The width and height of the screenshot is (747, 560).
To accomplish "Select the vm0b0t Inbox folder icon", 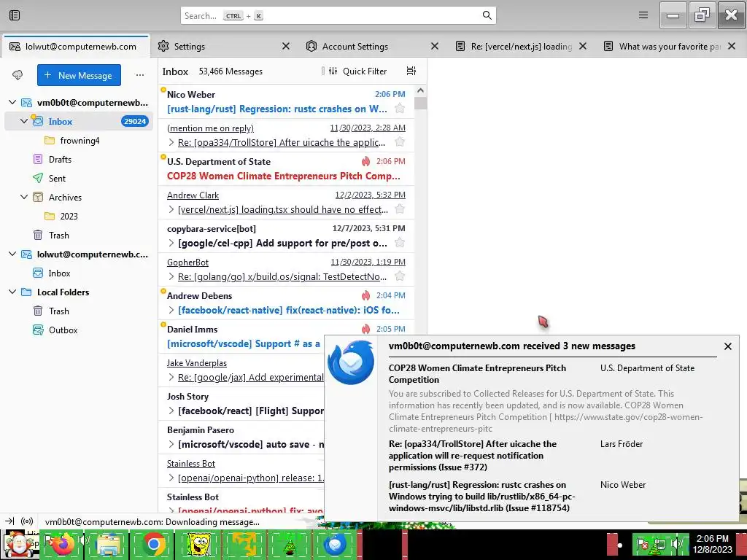I will point(38,121).
